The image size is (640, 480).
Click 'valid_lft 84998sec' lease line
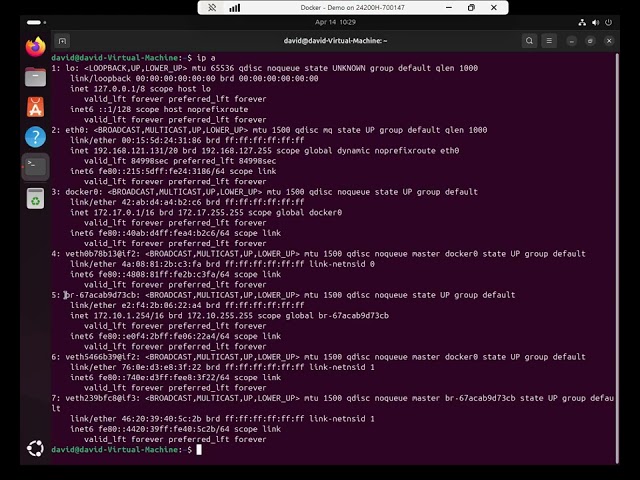pos(180,161)
